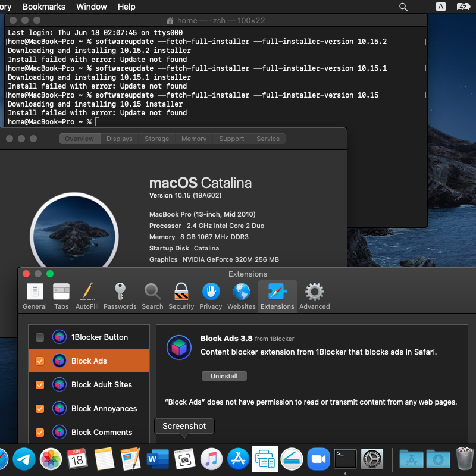Launch Zoom from the dock
Viewport: 476px width, 476px height.
tap(318, 459)
